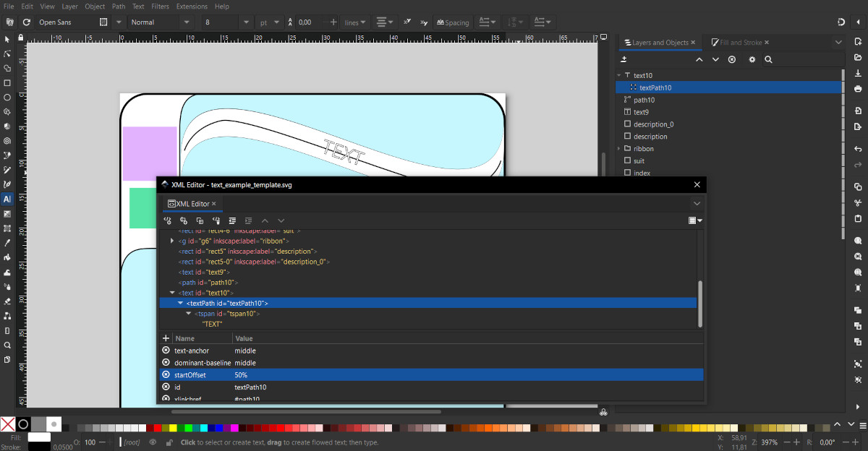Toggle the subscript text button
This screenshot has width=868, height=451.
pos(424,22)
